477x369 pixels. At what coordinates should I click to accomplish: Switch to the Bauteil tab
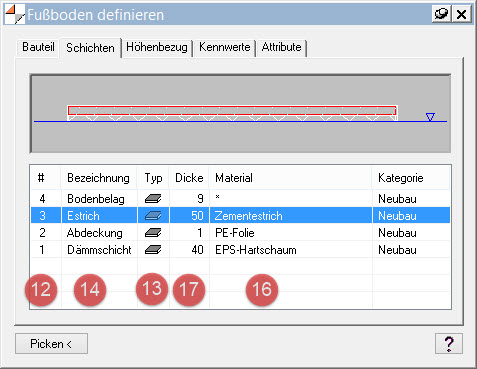tap(38, 47)
